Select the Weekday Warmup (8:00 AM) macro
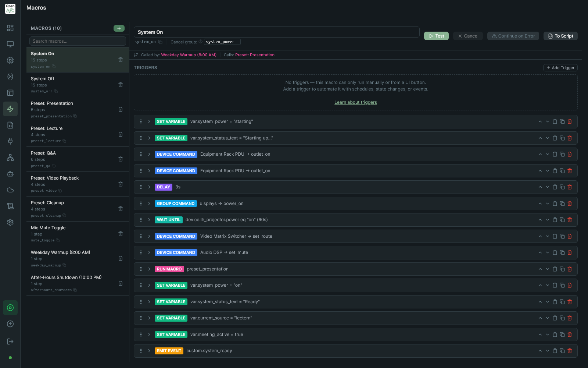 [x=78, y=258]
